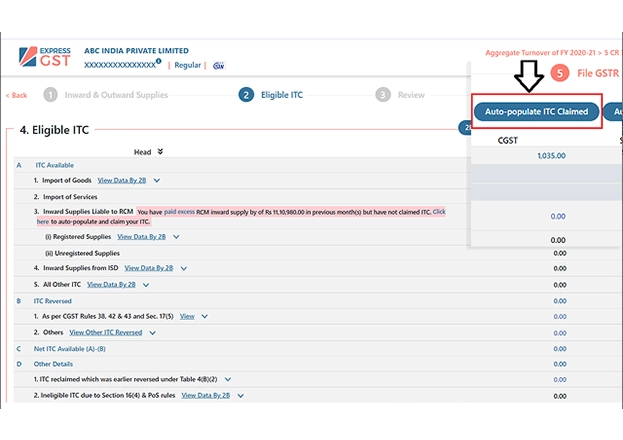
Task: Expand the chevron next to Import of Goods
Action: (157, 181)
